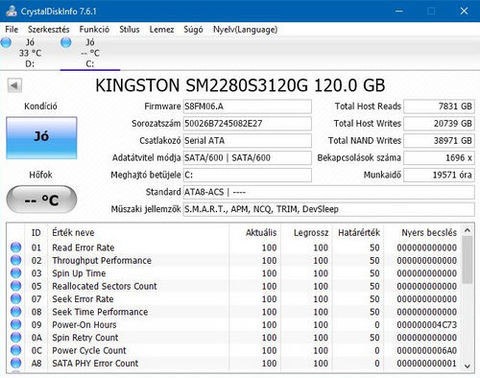
Task: Select Reallocated Sectors Count attribute name
Action: point(104,286)
